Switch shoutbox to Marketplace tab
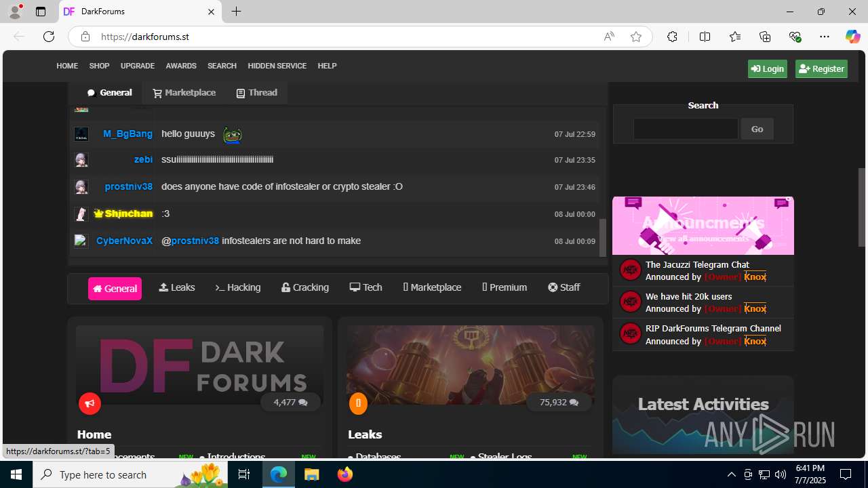The image size is (868, 488). pyautogui.click(x=184, y=93)
